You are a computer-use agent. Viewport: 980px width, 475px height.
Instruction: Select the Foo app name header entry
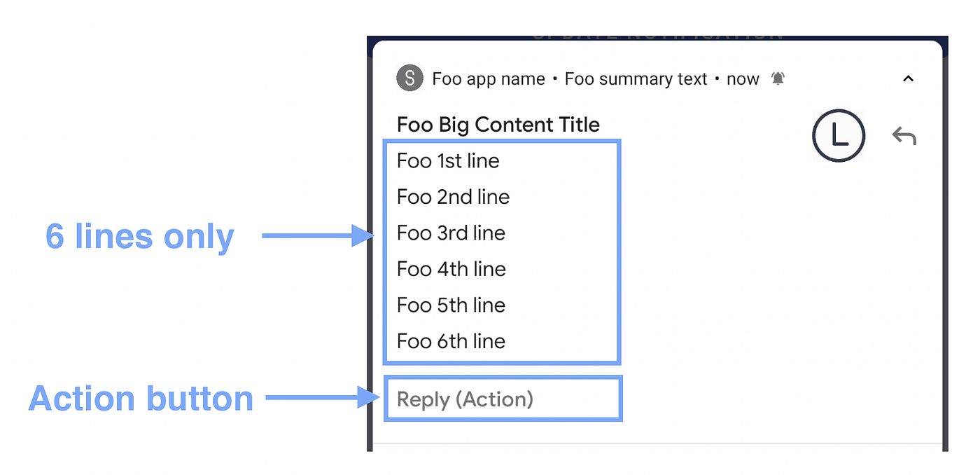pyautogui.click(x=488, y=78)
